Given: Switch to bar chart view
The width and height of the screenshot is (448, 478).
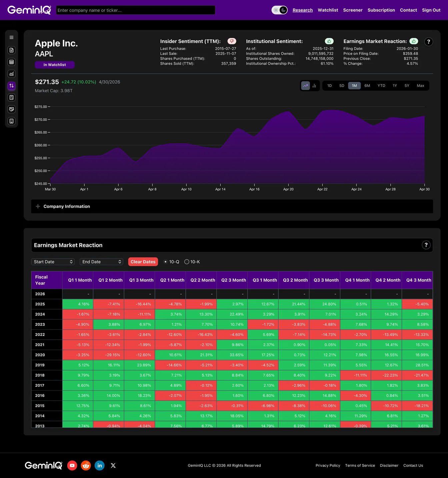Looking at the screenshot, I should pos(314,86).
